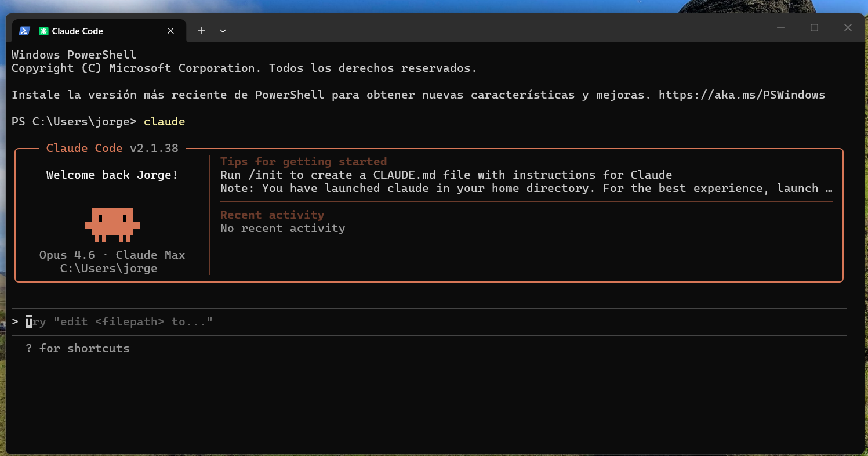Image resolution: width=868 pixels, height=456 pixels.
Task: Click the 'Recent activity' heading
Action: (x=272, y=215)
